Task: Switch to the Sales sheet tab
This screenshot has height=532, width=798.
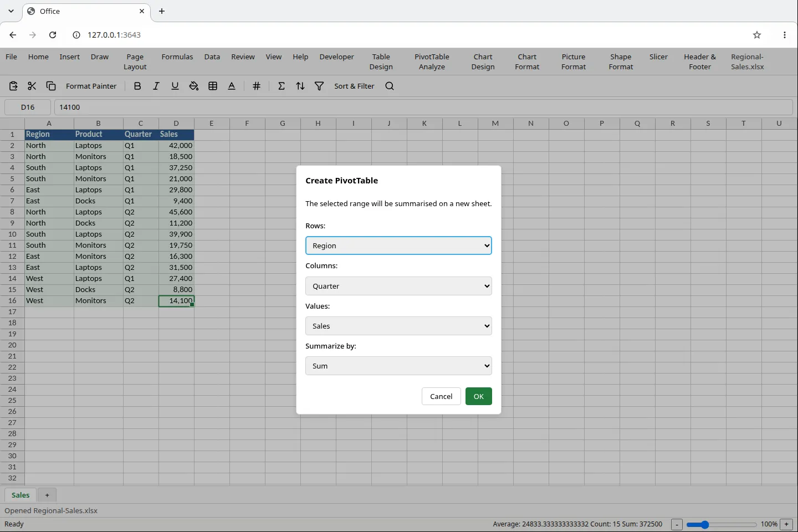Action: pyautogui.click(x=21, y=495)
